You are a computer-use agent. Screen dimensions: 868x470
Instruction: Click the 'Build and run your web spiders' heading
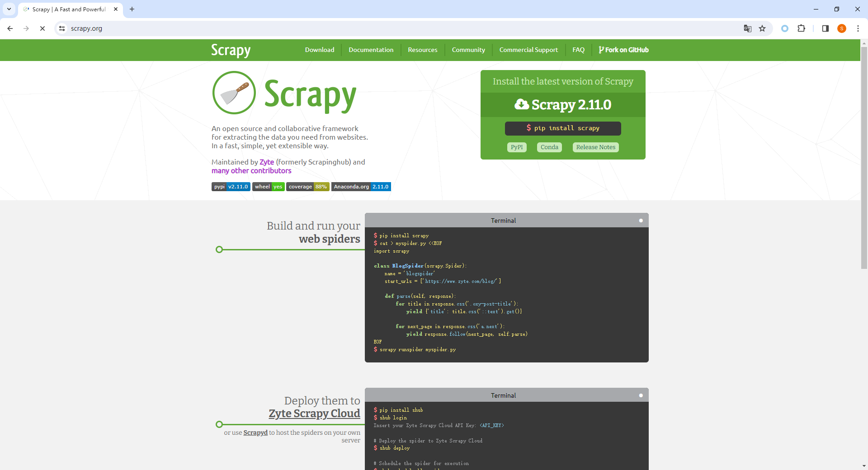click(313, 232)
